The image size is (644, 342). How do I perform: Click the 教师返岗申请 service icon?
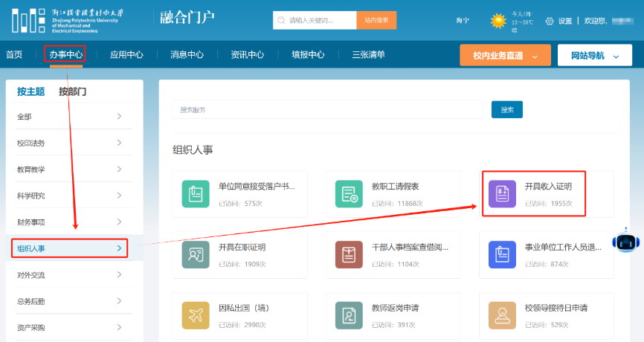coord(349,315)
